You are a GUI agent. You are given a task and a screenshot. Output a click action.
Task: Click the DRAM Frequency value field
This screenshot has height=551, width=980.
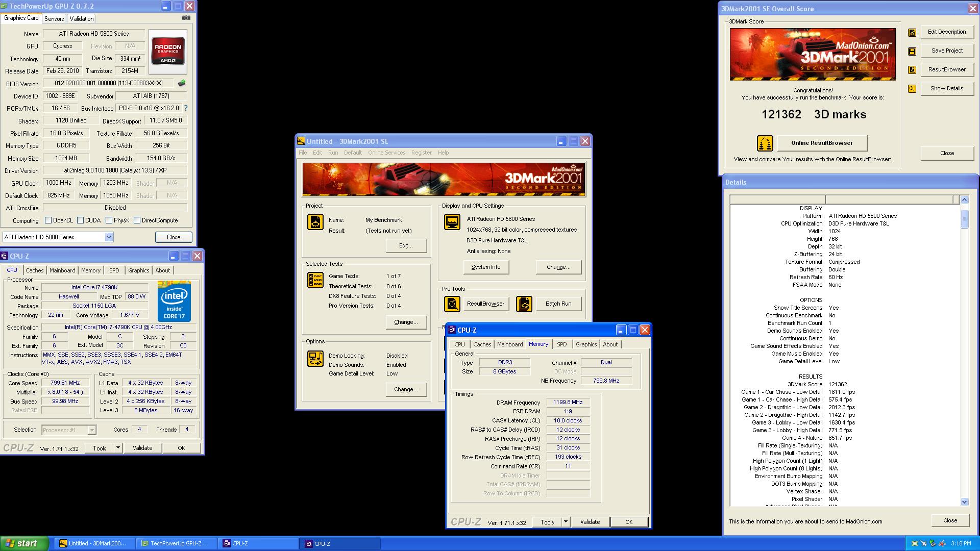click(x=568, y=403)
